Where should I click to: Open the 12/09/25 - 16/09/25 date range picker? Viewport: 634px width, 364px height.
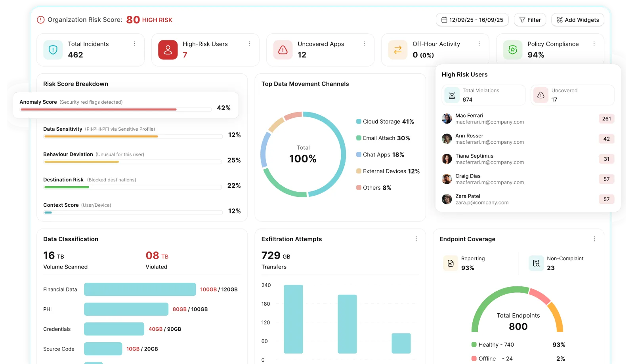[x=472, y=20]
